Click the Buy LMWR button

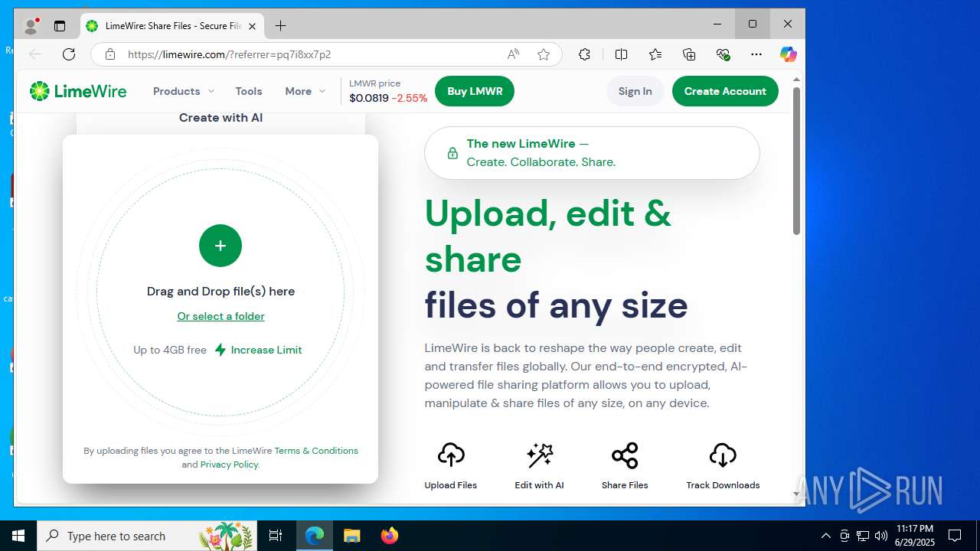pos(475,91)
